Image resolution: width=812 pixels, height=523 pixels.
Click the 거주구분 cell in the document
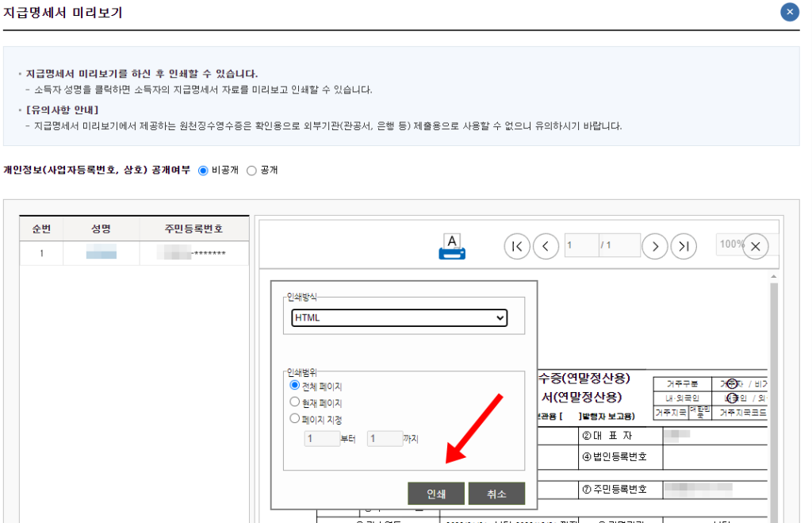pyautogui.click(x=682, y=384)
